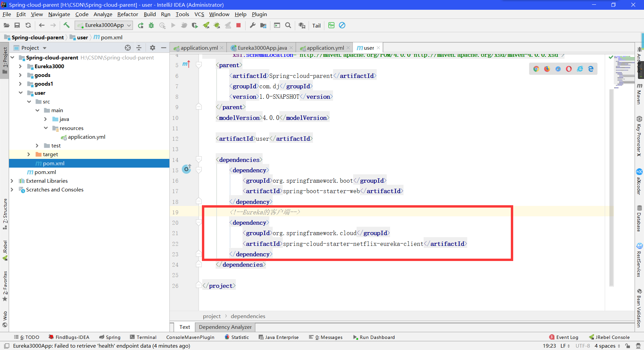Select application.yml in project tree
This screenshot has height=350, width=644.
pyautogui.click(x=87, y=137)
